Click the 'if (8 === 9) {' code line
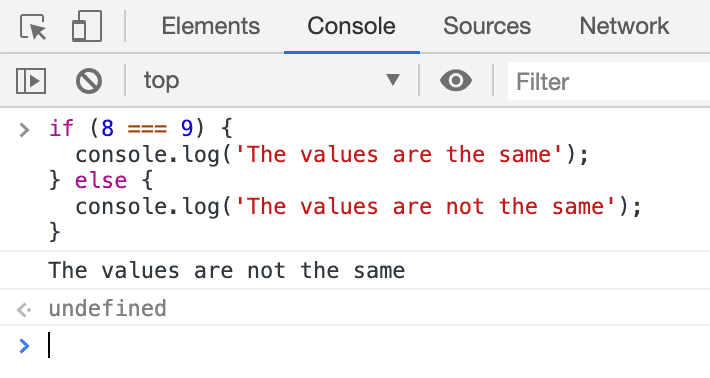 tap(140, 129)
